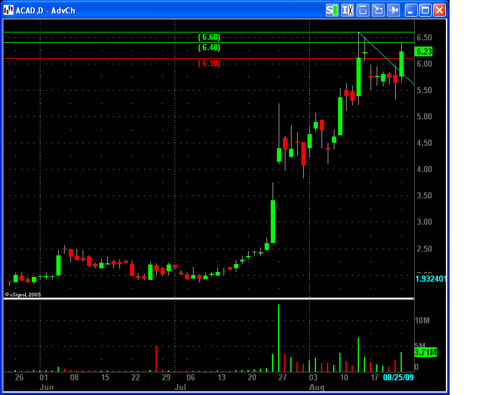The width and height of the screenshot is (490, 395).
Task: Minimize the ACAD chart window
Action: click(411, 10)
